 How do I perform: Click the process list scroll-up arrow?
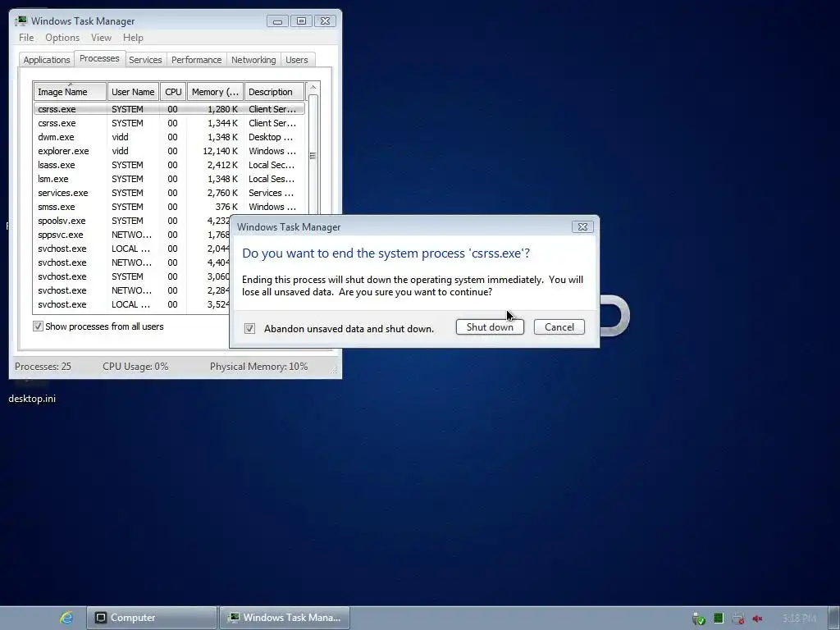tap(313, 87)
